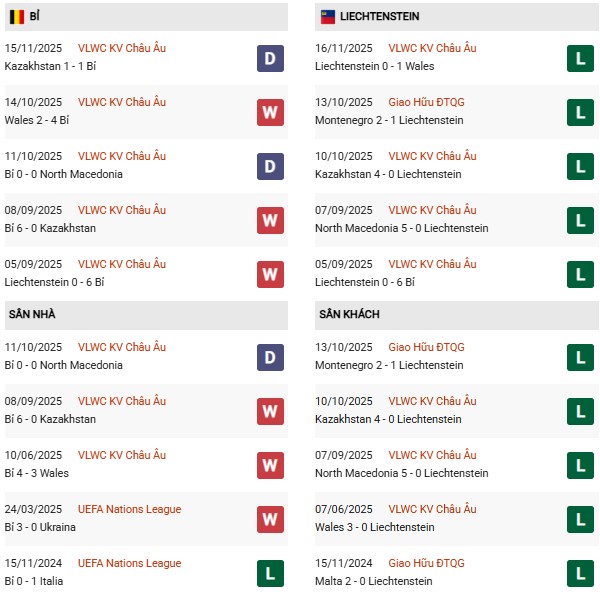The height and width of the screenshot is (592, 600).
Task: Click loss badge for Bỉ 0-1 Italia
Action: [x=270, y=573]
